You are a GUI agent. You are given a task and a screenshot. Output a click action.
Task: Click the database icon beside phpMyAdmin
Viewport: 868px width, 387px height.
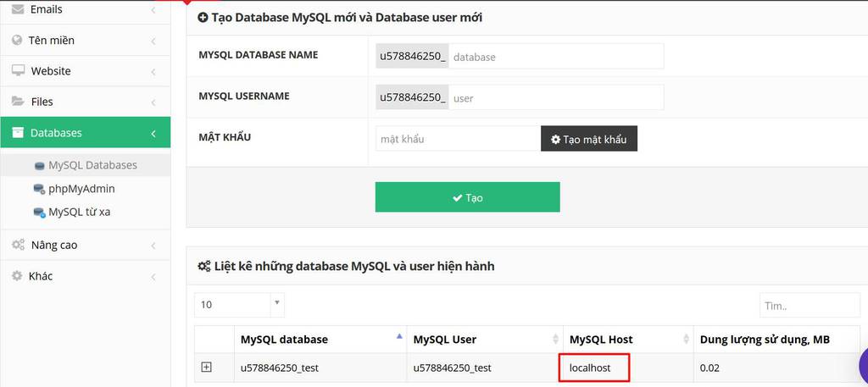tap(39, 189)
